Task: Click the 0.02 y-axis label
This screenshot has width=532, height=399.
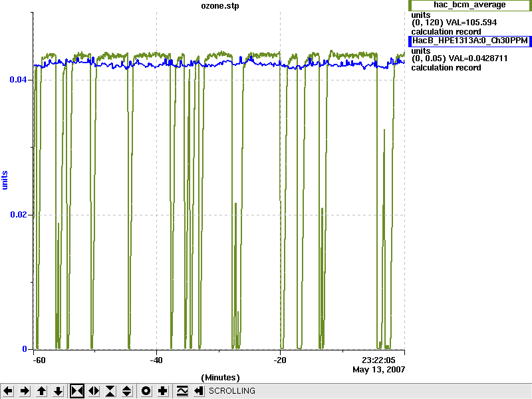Action: click(x=18, y=215)
